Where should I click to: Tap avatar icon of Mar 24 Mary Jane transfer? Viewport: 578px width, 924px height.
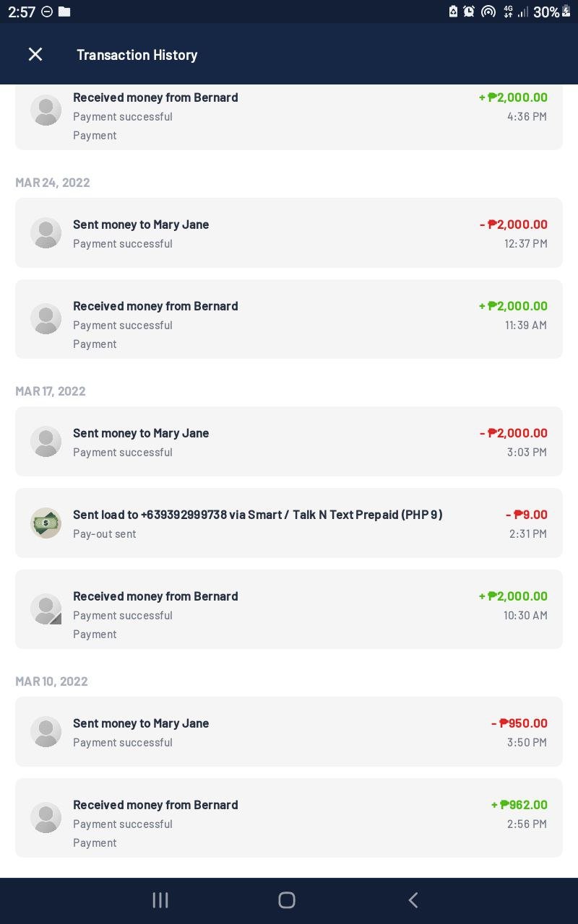click(46, 232)
